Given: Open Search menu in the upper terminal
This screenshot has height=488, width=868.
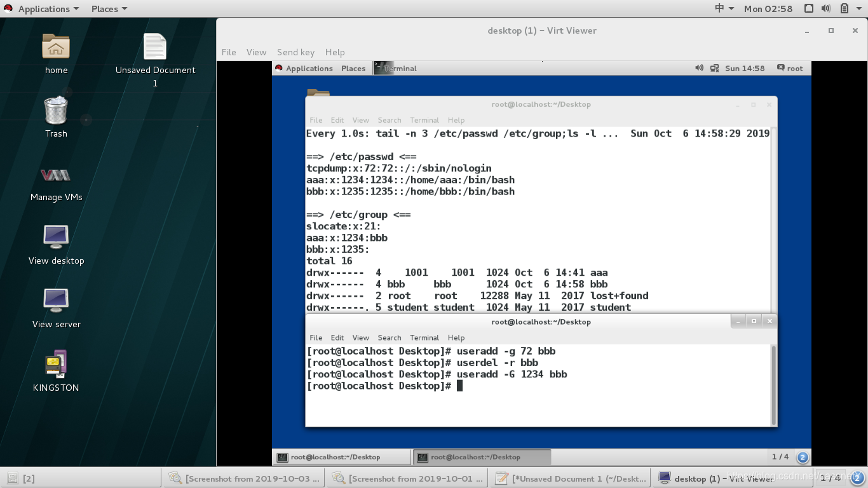Looking at the screenshot, I should click(390, 120).
